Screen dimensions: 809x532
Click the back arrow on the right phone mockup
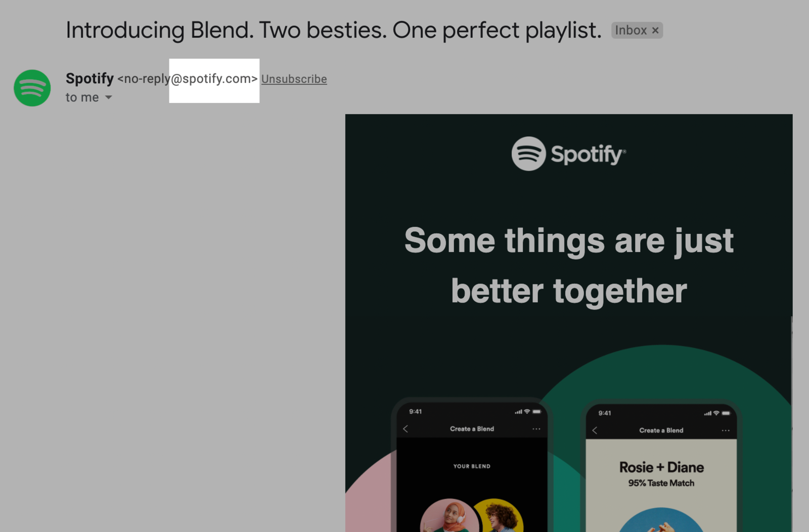(x=595, y=430)
